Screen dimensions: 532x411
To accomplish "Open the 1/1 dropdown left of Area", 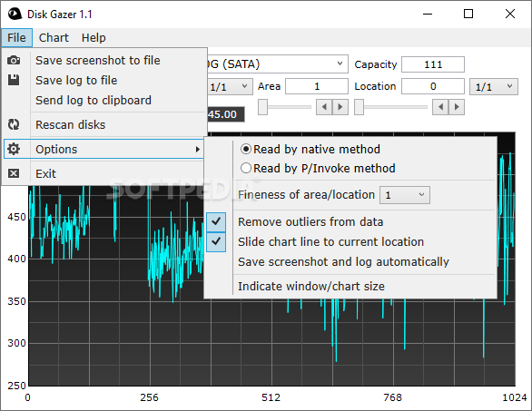I will pos(230,87).
